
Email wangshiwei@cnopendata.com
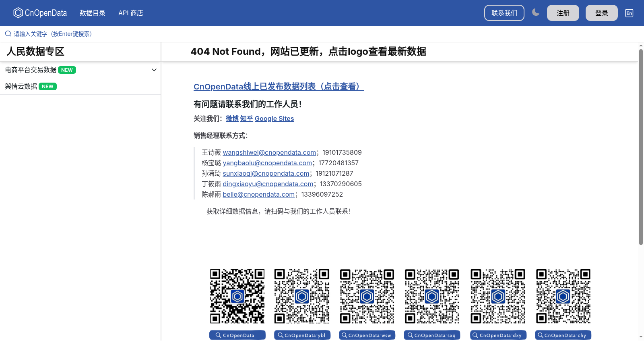(269, 152)
